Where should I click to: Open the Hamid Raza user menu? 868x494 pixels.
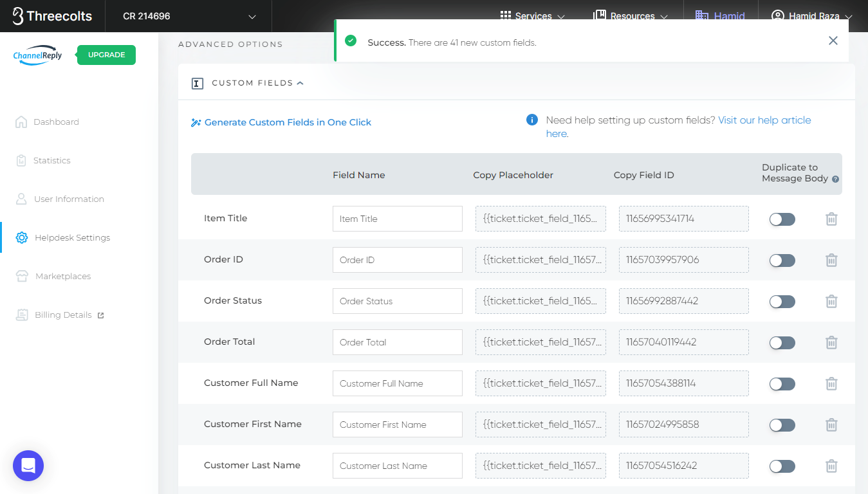pyautogui.click(x=812, y=16)
